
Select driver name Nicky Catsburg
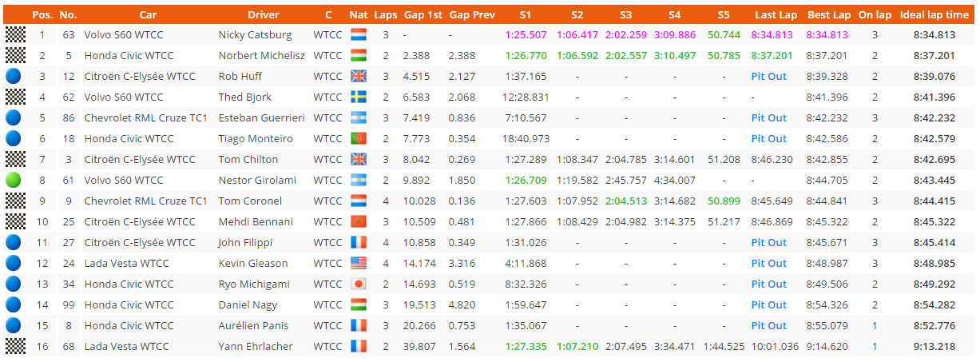pyautogui.click(x=256, y=34)
